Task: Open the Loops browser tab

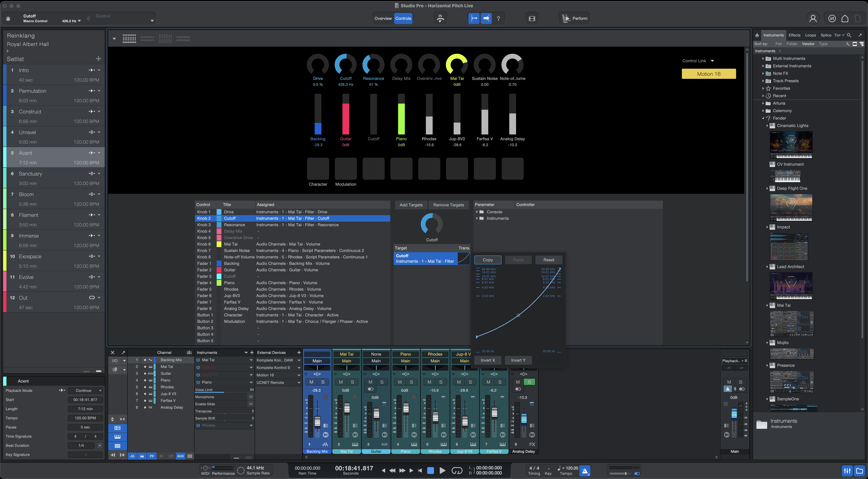Action: click(x=811, y=35)
